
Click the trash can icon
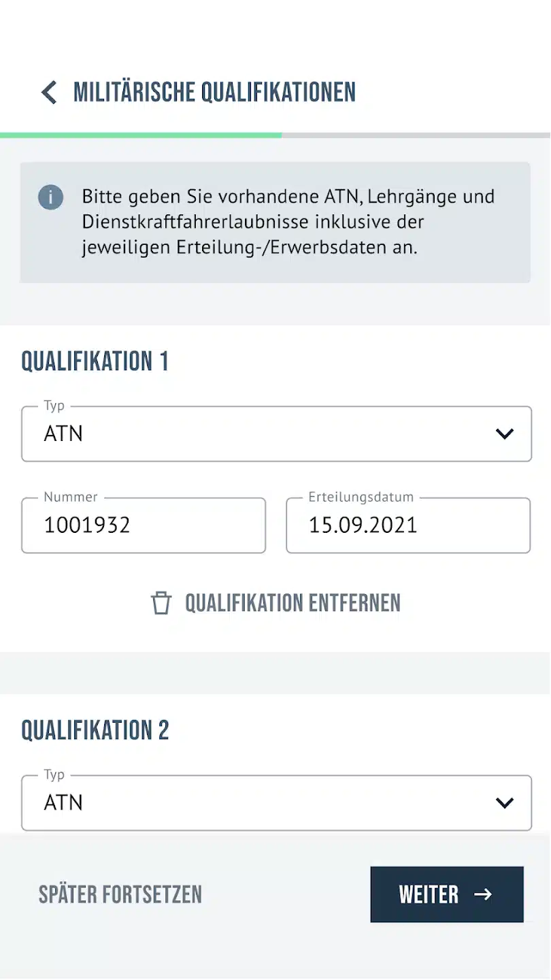click(161, 603)
